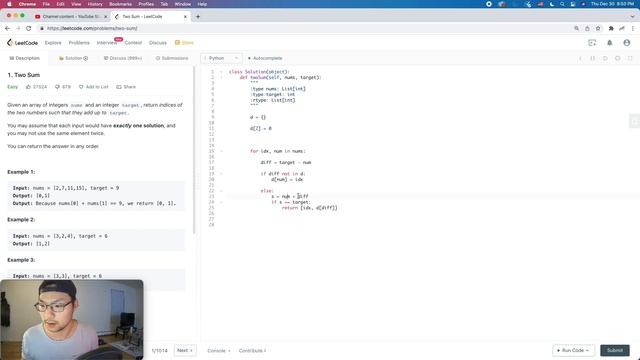
Task: Open the Store link
Action: click(184, 43)
